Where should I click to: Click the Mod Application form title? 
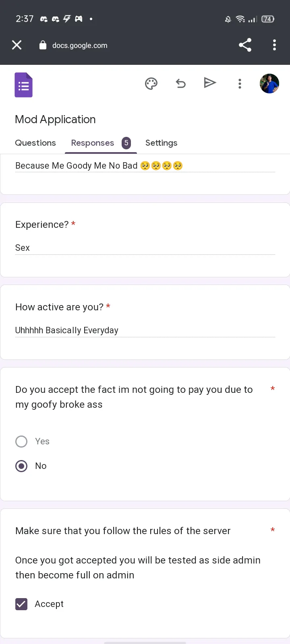coord(56,120)
